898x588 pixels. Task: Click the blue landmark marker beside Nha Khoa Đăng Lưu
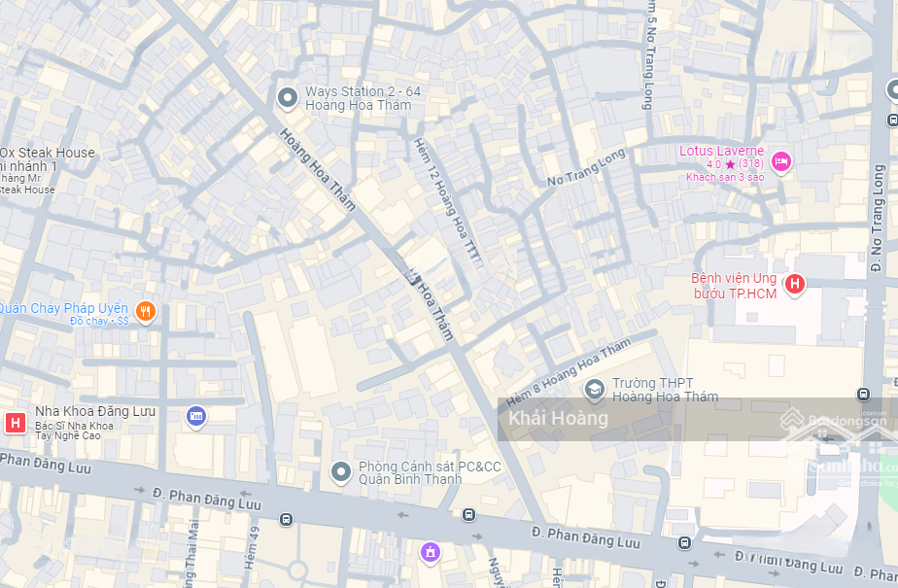(196, 417)
